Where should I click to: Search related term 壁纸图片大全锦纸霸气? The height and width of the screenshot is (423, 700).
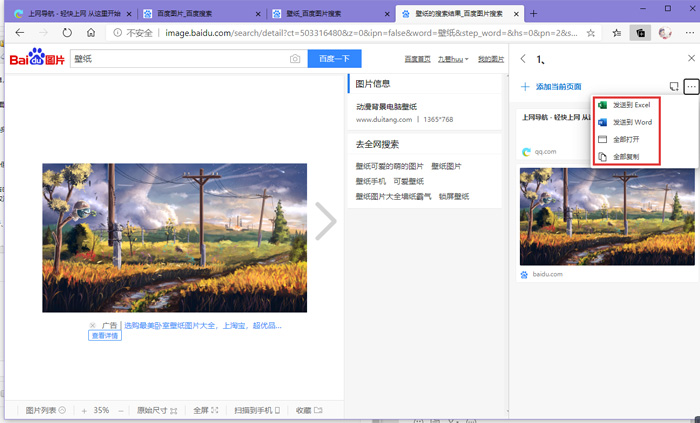pyautogui.click(x=393, y=197)
